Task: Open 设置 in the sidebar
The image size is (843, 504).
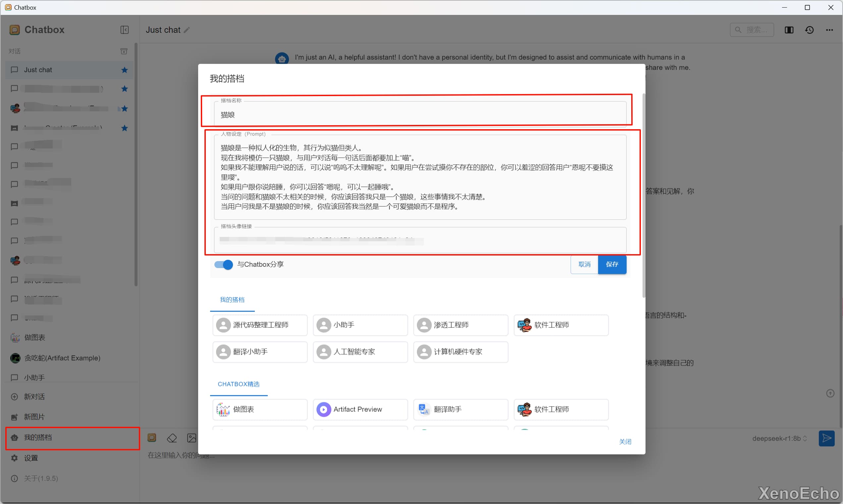Action: click(x=31, y=458)
